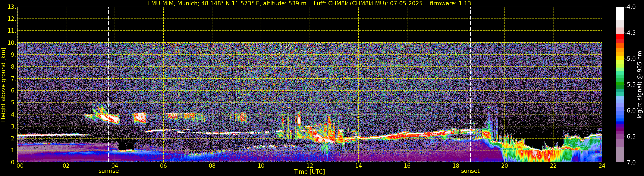The height and width of the screenshot is (176, 644).
Task: Click the colorbar tick label '-6.5'
Action: (x=630, y=137)
